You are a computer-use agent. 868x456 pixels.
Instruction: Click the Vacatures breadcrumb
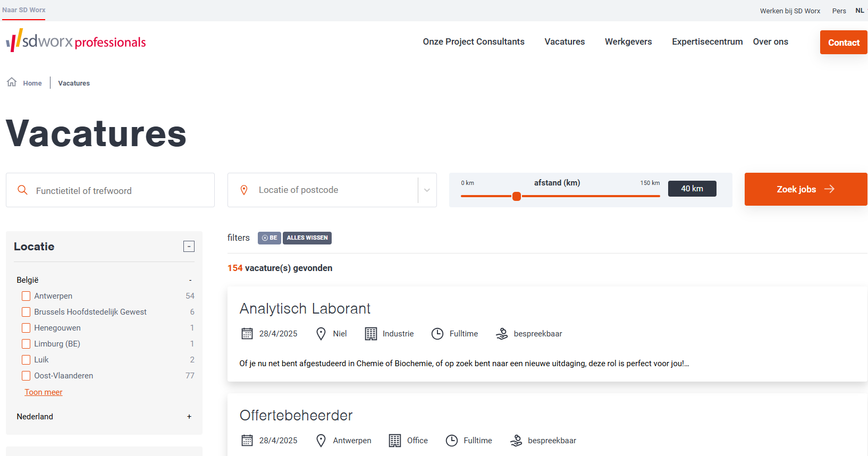[x=74, y=83]
